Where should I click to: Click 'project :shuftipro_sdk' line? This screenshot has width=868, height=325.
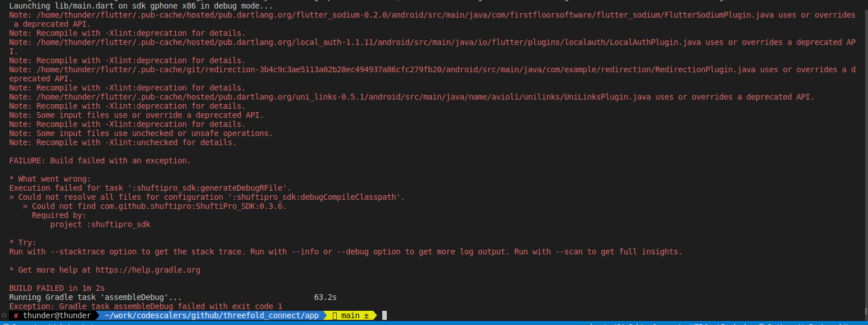(x=100, y=224)
